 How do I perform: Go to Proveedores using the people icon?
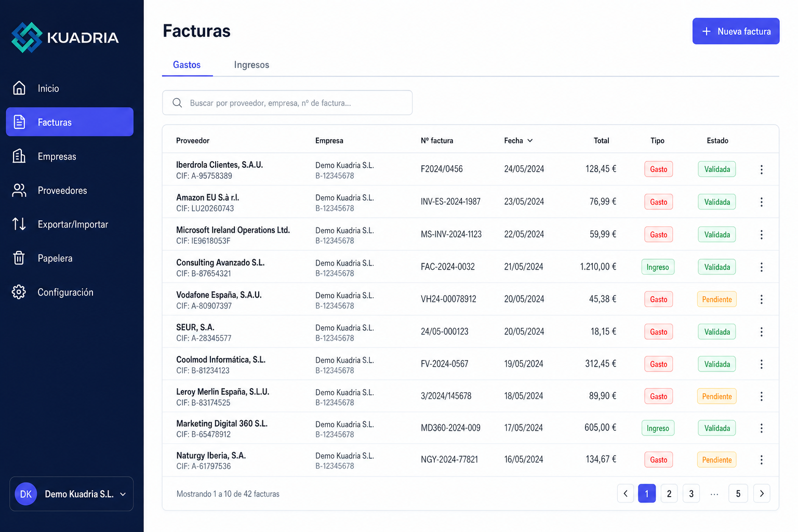pyautogui.click(x=19, y=190)
